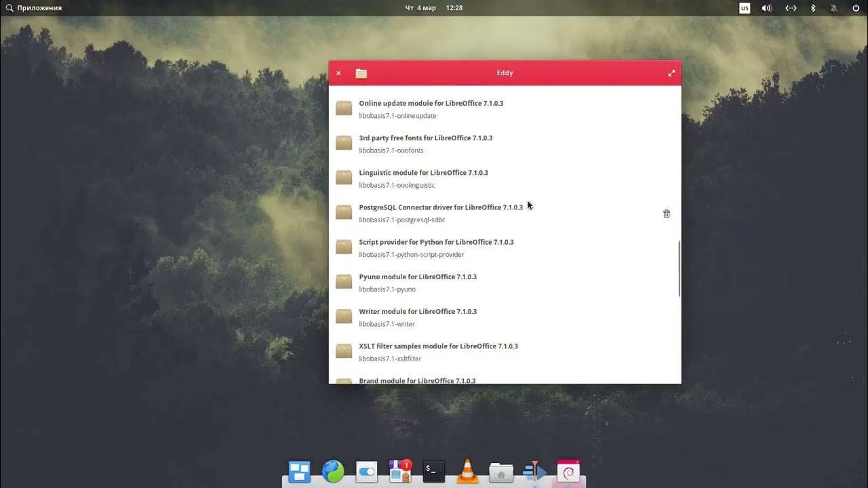The height and width of the screenshot is (488, 868).
Task: Select 'Script provider for Python for LibreOffice 7.1.0.3'
Action: click(436, 242)
